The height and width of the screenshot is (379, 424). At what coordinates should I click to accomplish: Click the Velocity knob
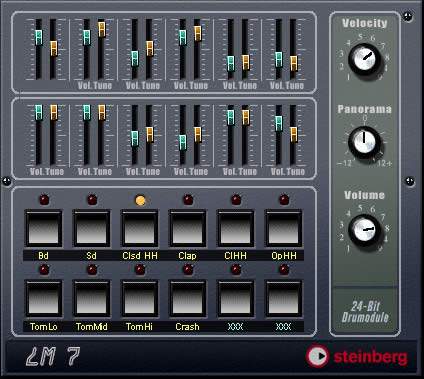point(364,59)
